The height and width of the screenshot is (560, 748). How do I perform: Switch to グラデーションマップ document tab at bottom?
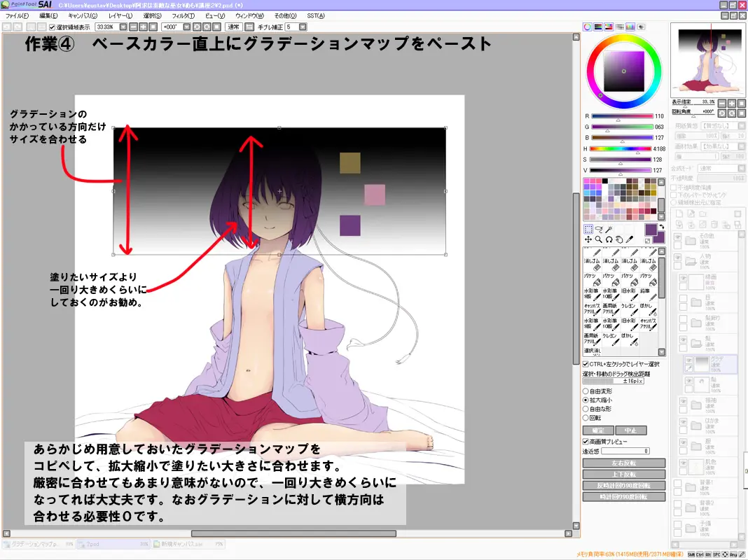coord(38,544)
